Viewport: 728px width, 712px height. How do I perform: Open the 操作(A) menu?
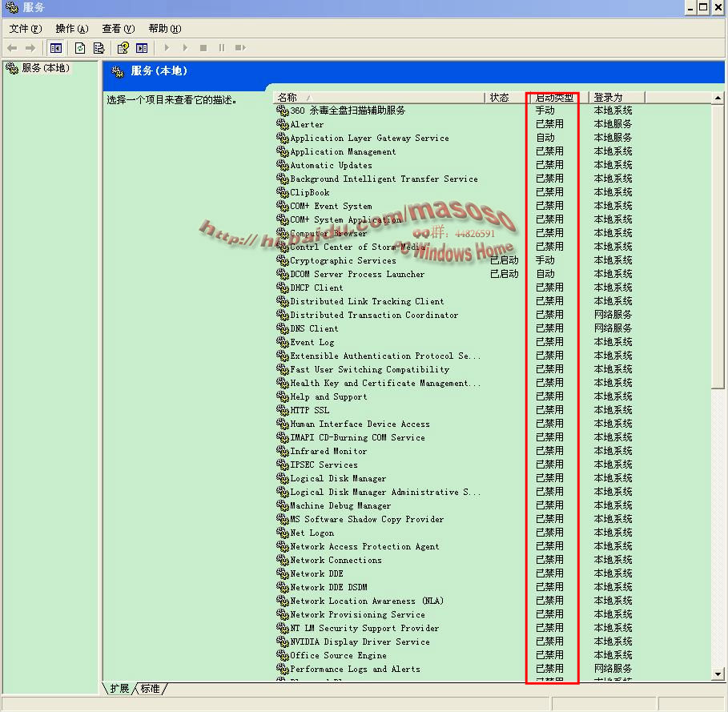[71, 29]
